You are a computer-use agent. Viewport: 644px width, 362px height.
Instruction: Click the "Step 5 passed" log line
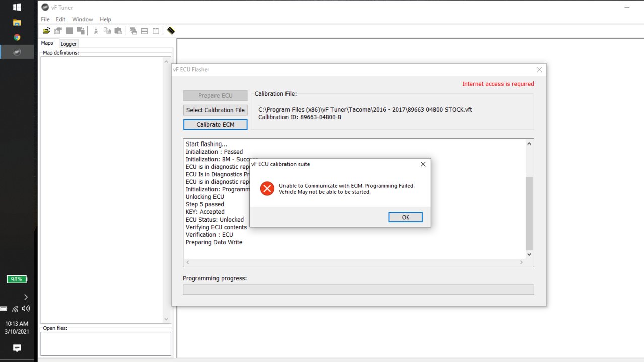click(205, 204)
